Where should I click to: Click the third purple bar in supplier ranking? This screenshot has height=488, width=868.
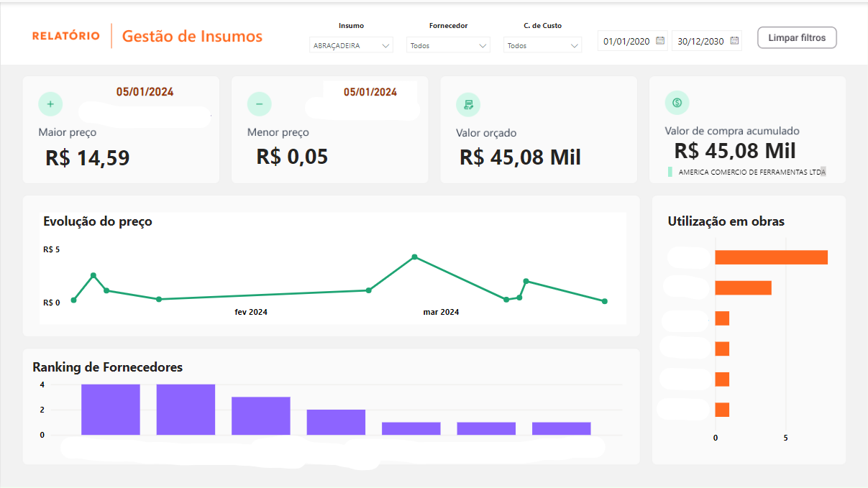click(x=261, y=415)
